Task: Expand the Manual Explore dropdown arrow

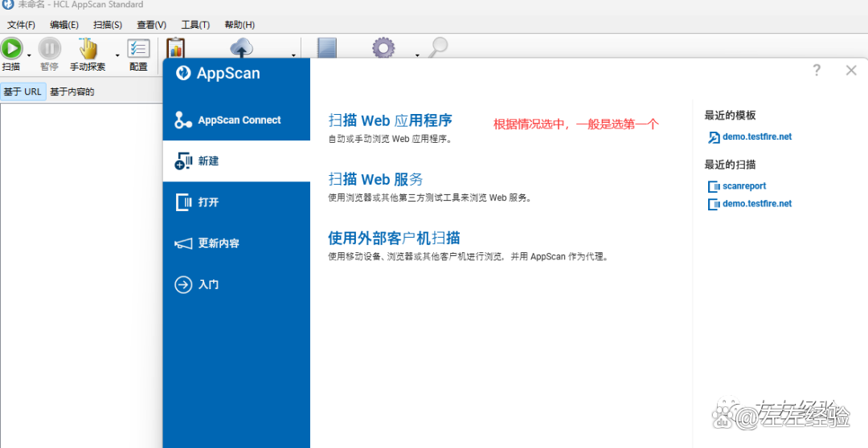Action: pyautogui.click(x=117, y=55)
